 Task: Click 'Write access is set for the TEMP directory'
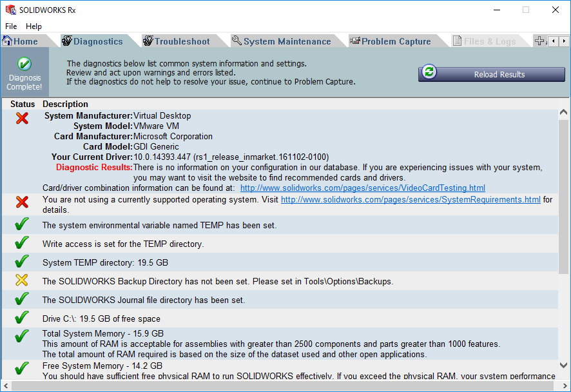click(123, 244)
